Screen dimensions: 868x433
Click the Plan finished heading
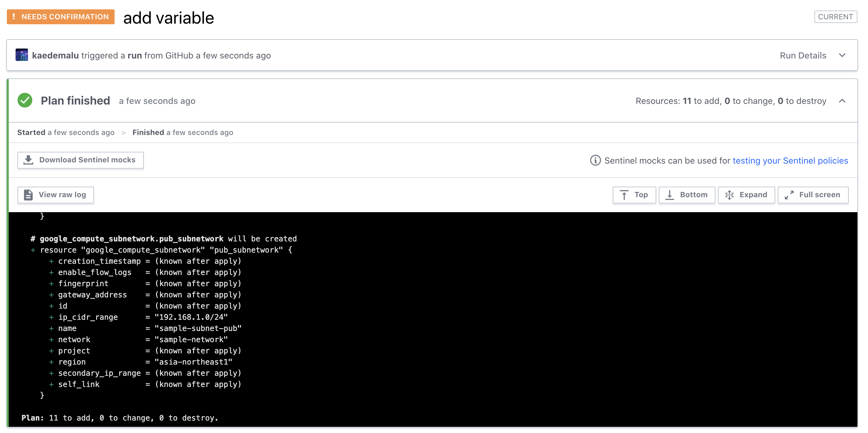pyautogui.click(x=75, y=101)
